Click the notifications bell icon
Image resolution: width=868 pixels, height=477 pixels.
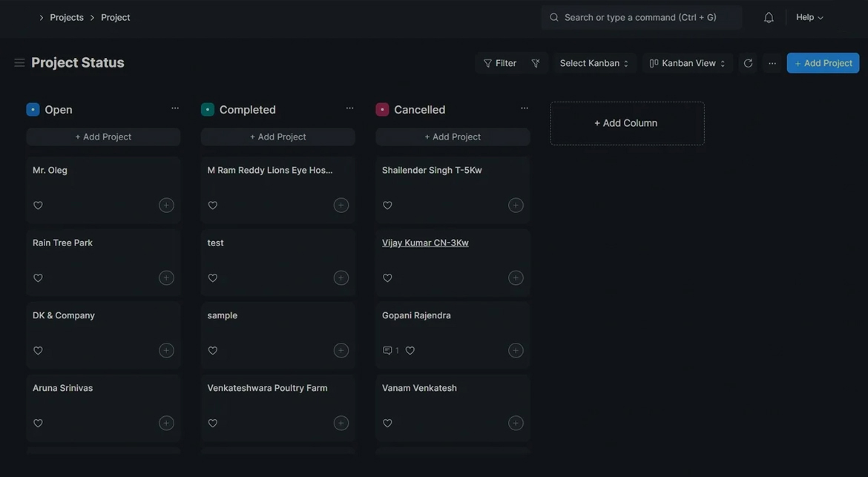(x=769, y=18)
